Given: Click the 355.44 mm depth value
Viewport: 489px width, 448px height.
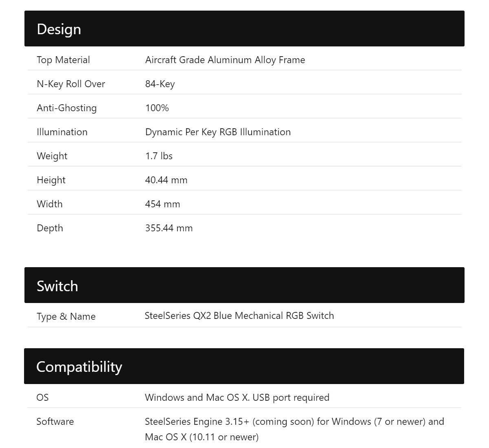Looking at the screenshot, I should pos(169,228).
